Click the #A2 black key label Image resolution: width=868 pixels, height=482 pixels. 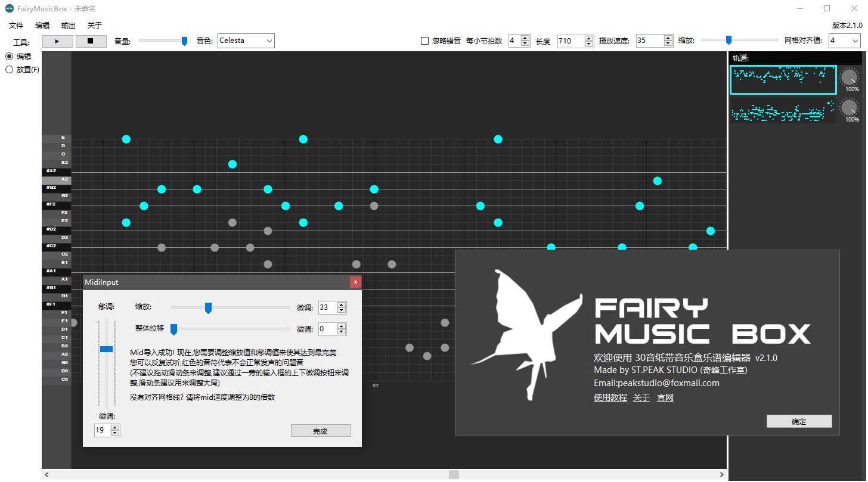tap(57, 171)
